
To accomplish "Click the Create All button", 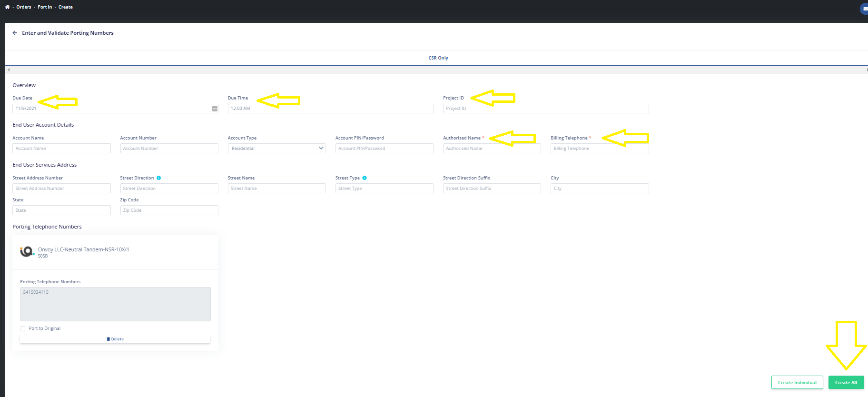I will pos(846,383).
